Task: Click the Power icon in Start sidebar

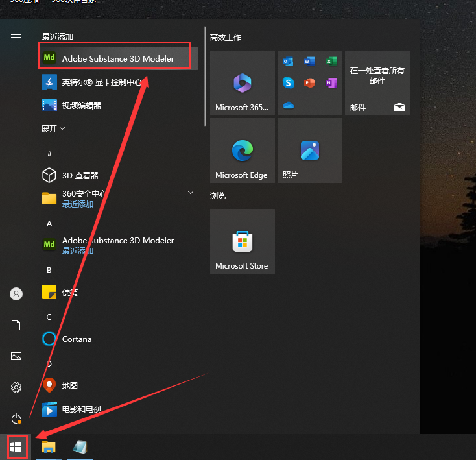Action: click(x=16, y=418)
